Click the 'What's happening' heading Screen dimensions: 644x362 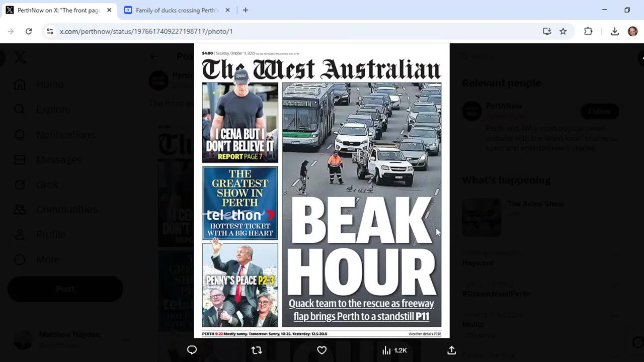coord(506,180)
